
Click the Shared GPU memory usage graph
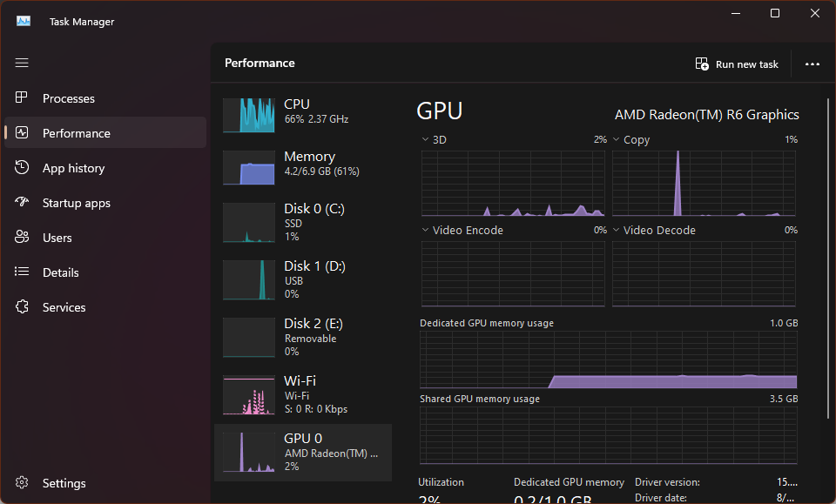tap(609, 435)
